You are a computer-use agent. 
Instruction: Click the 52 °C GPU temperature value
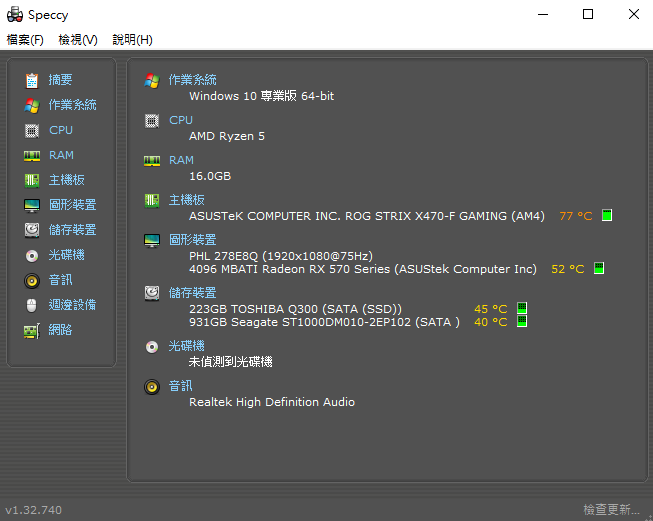coord(568,269)
